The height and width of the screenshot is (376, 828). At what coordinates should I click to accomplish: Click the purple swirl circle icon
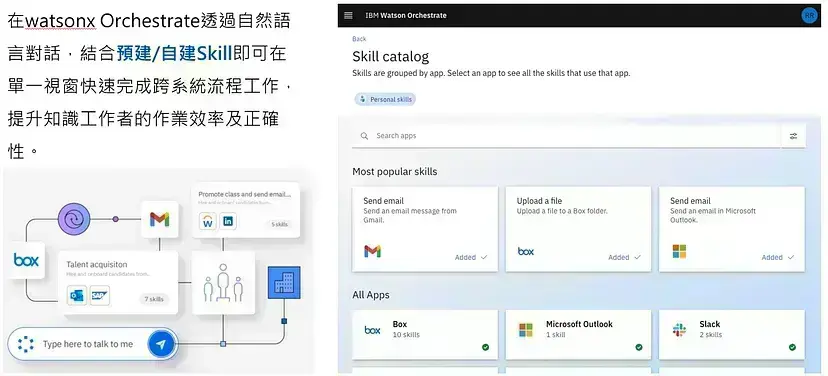[x=74, y=219]
